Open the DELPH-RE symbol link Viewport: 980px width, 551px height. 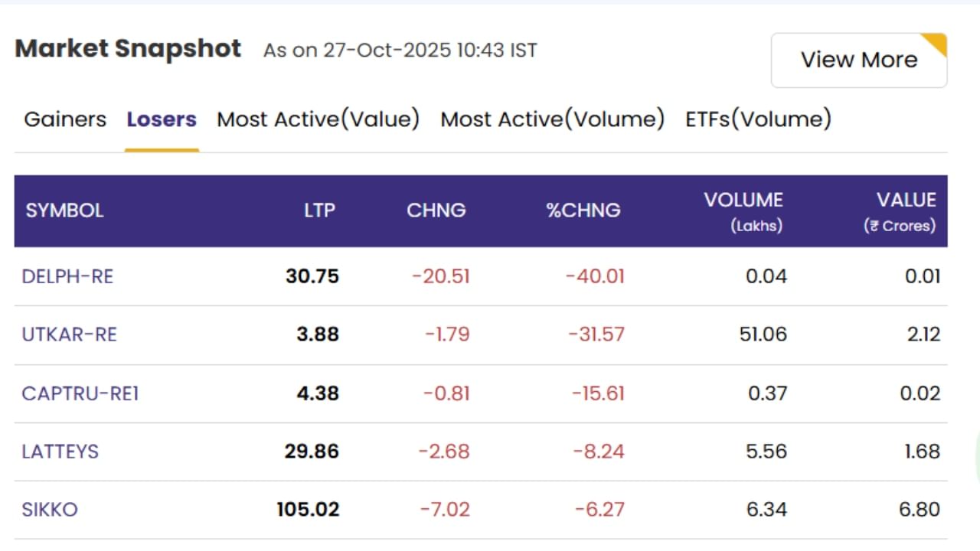pyautogui.click(x=67, y=276)
